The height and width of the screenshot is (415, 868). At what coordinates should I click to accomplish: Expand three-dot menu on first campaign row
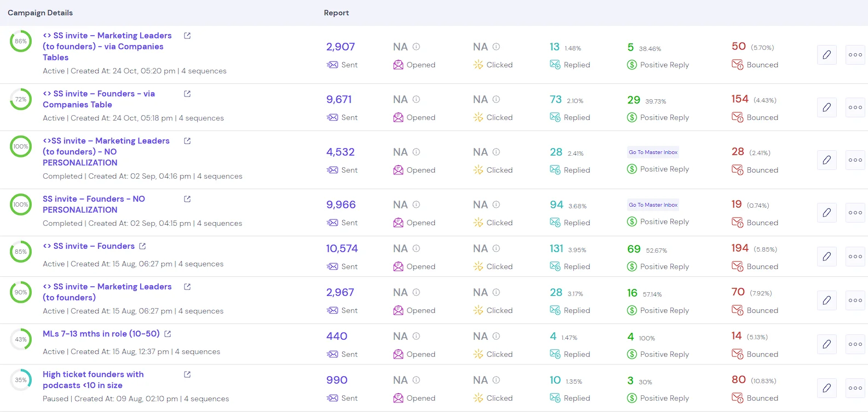855,55
